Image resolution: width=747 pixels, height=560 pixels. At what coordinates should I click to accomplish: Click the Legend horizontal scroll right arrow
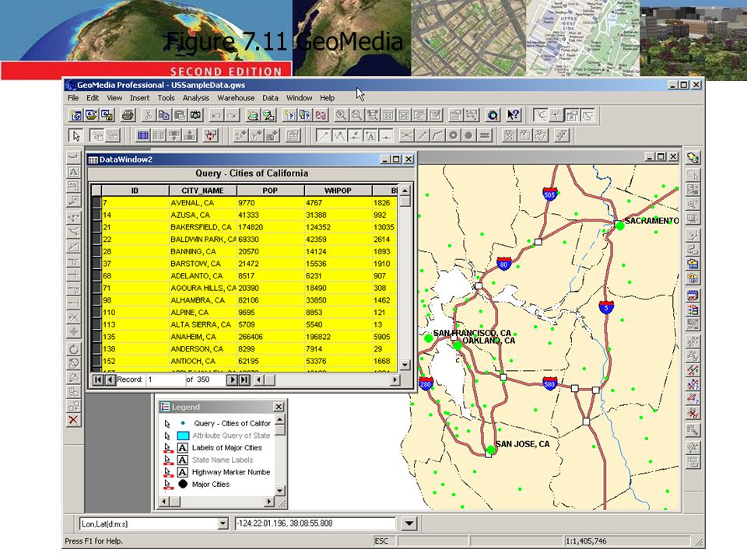tap(270, 502)
